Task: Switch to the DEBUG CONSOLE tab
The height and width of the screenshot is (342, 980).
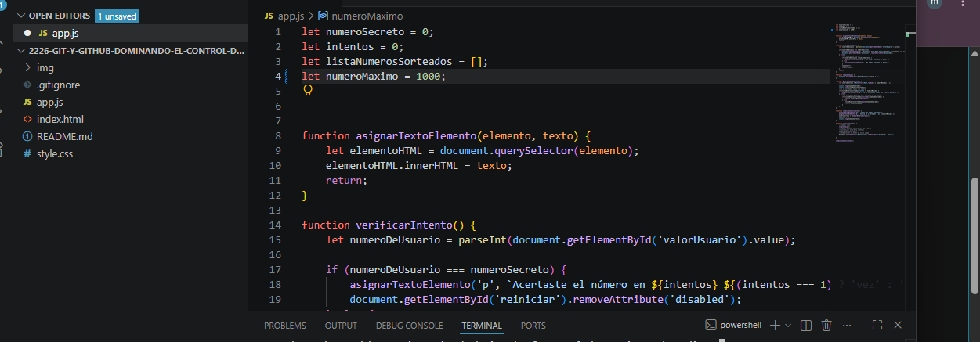Action: tap(409, 326)
